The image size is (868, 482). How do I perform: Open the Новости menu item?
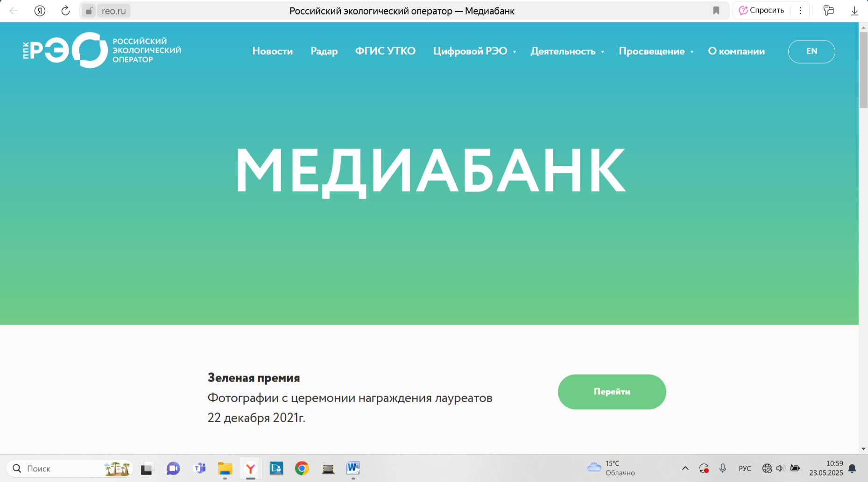(273, 51)
